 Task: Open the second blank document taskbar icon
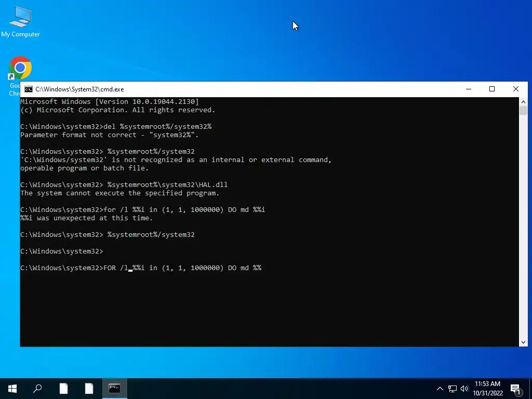coord(89,389)
